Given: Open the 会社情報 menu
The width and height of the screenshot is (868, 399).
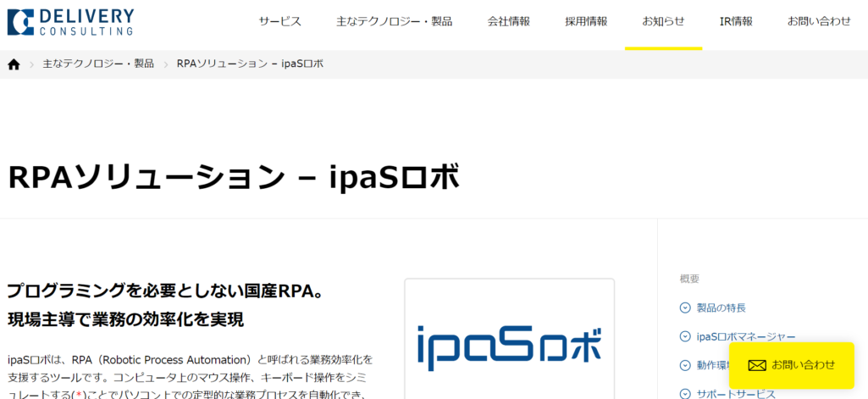Looking at the screenshot, I should 509,21.
